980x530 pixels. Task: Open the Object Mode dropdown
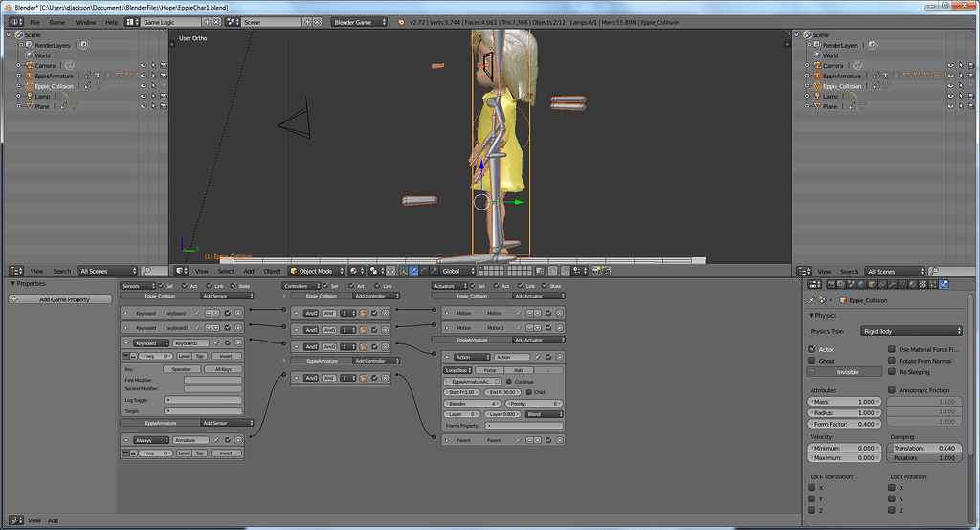point(316,271)
